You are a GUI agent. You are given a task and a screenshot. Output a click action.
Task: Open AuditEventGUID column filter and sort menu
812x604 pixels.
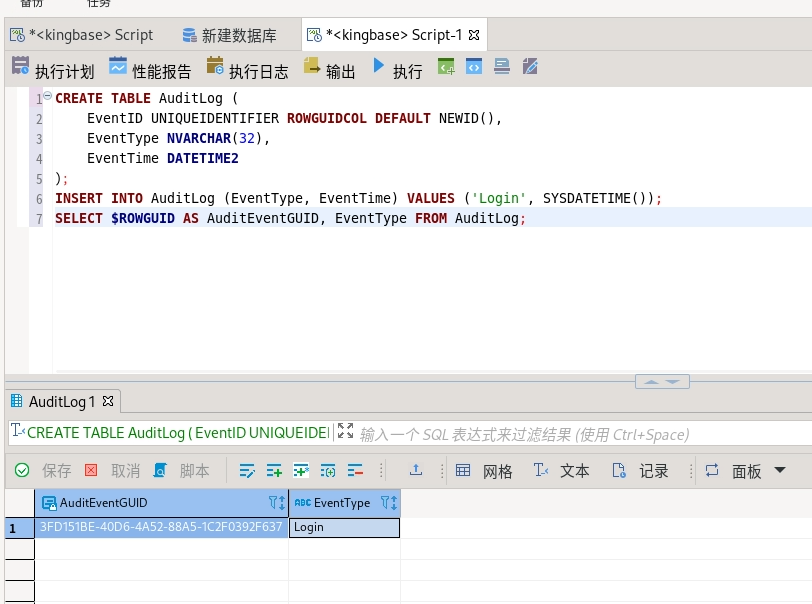276,503
